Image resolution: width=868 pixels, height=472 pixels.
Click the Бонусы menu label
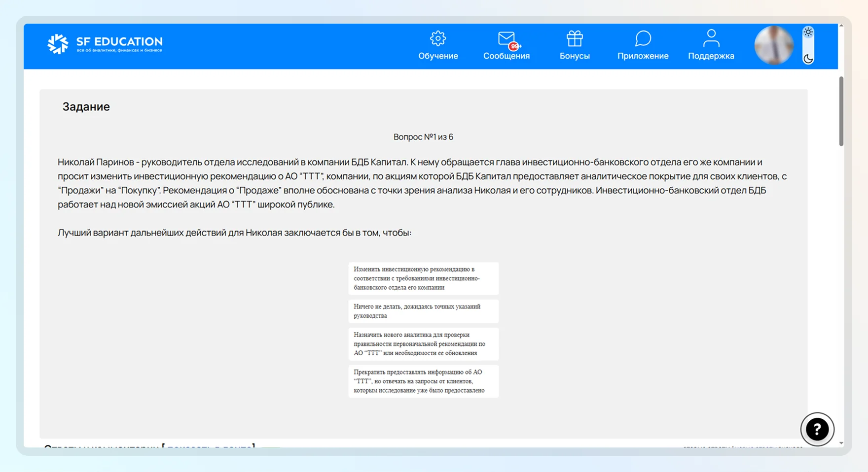[575, 56]
